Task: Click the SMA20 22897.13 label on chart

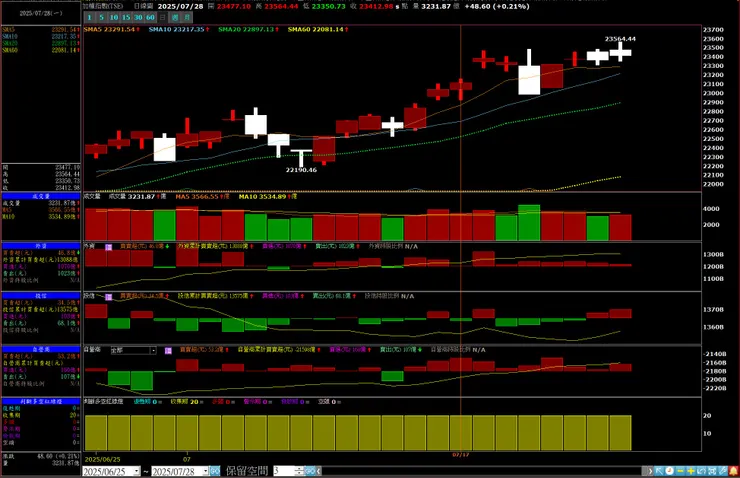Action: (x=248, y=29)
